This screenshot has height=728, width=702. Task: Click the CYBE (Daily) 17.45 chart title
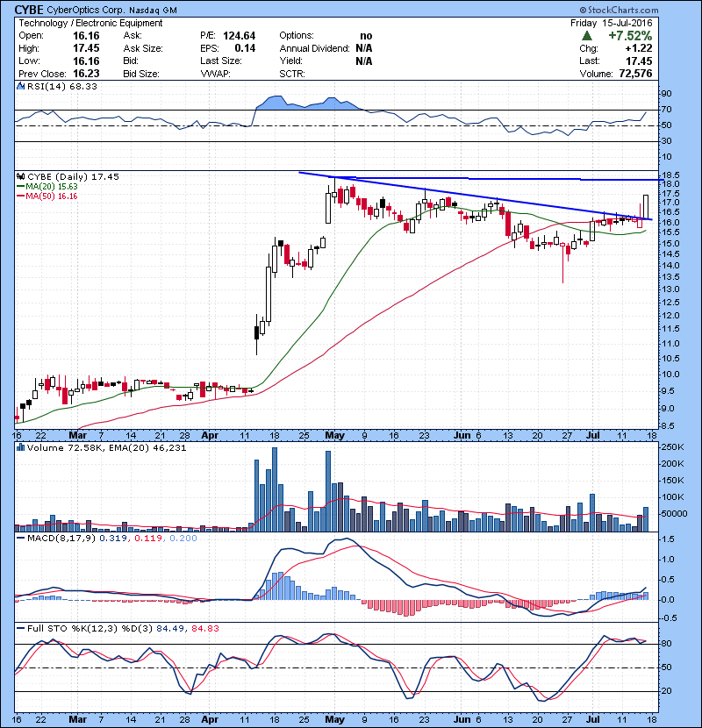73,177
